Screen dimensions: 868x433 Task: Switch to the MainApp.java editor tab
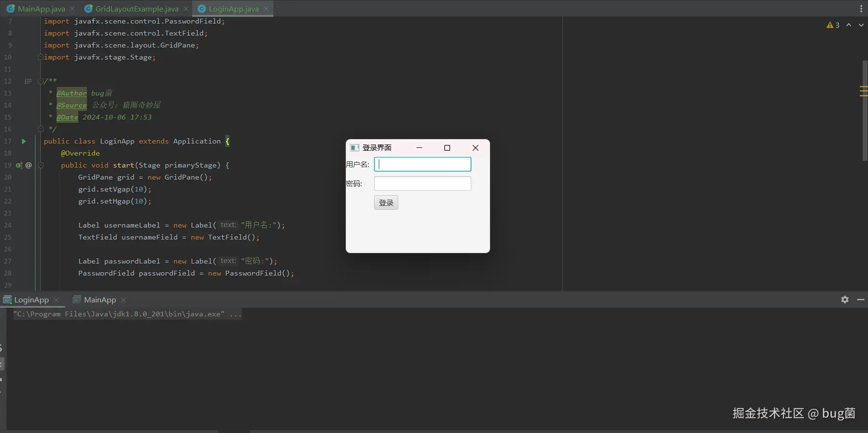pyautogui.click(x=37, y=9)
